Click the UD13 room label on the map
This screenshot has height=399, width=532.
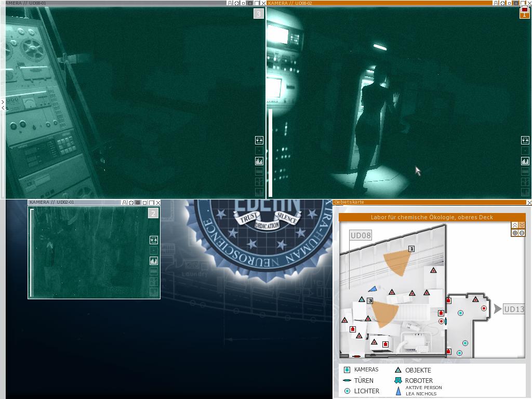[514, 309]
